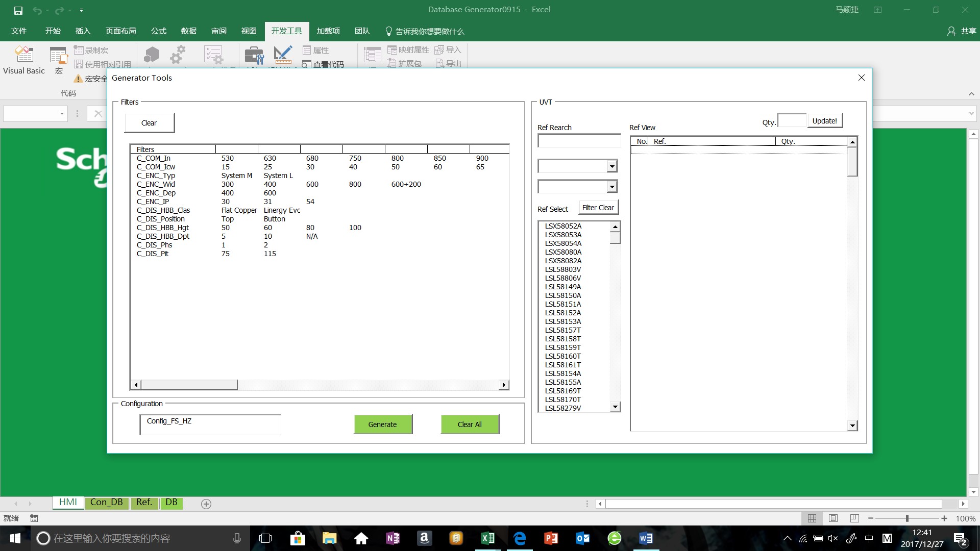Open the Name Box dropdown arrow
Image resolution: width=980 pixels, height=551 pixels.
tap(62, 114)
